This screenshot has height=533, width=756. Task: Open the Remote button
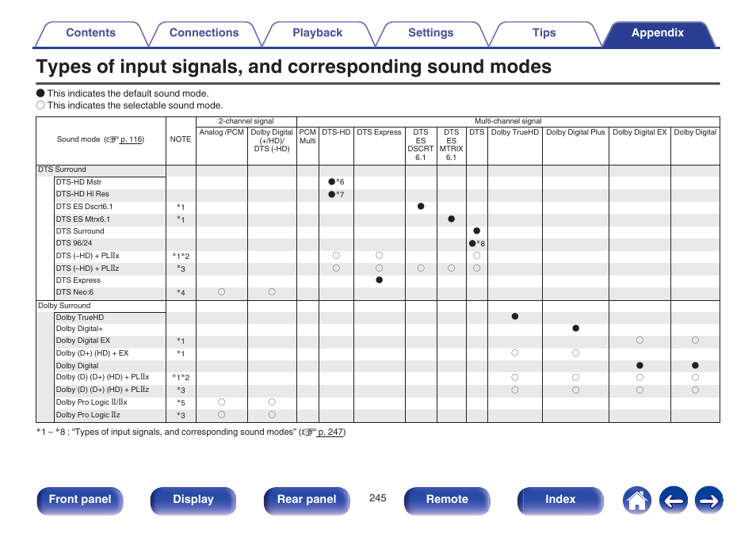(x=447, y=501)
